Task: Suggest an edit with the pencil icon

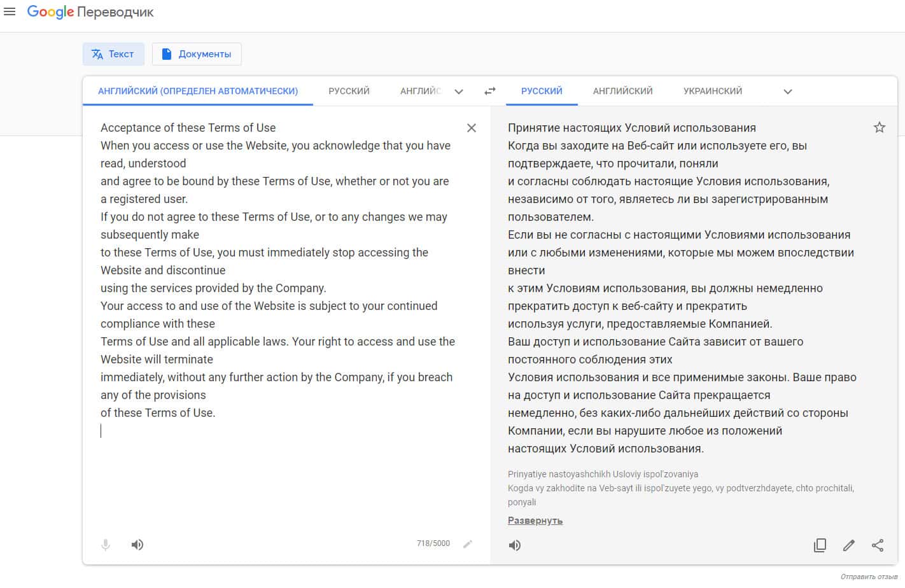Action: point(848,545)
